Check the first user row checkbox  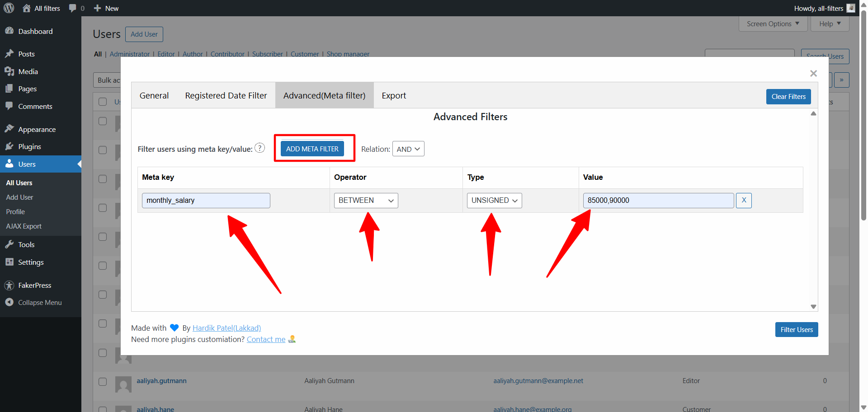pos(103,121)
